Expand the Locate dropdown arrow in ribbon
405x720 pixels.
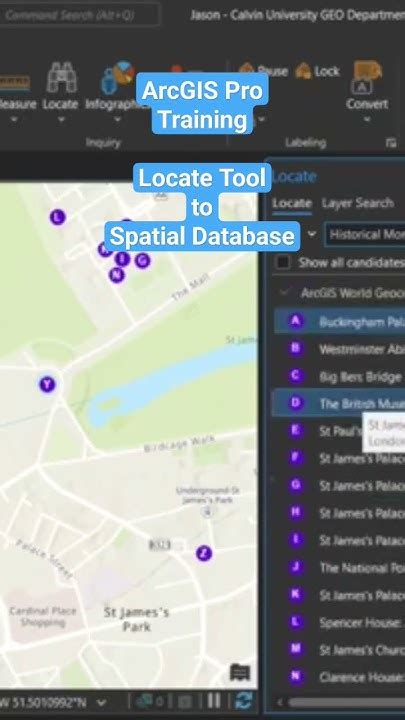point(61,120)
